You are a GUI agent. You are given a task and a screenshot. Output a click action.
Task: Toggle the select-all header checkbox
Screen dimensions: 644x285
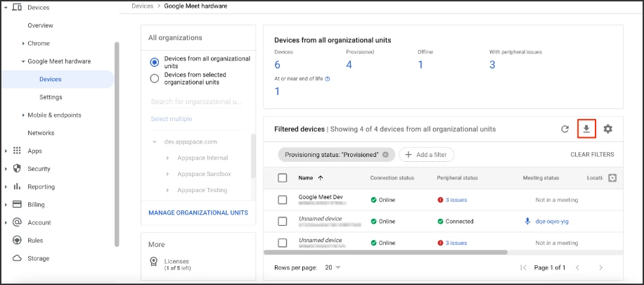click(x=283, y=178)
